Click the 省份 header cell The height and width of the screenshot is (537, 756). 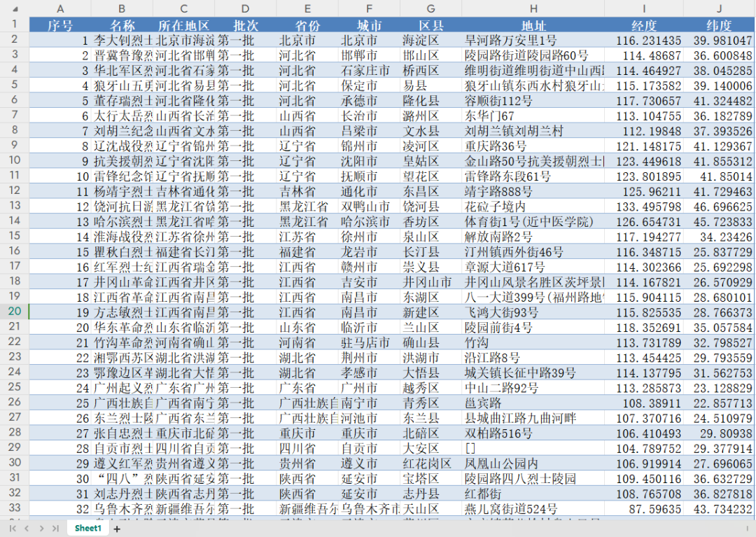[x=307, y=25]
